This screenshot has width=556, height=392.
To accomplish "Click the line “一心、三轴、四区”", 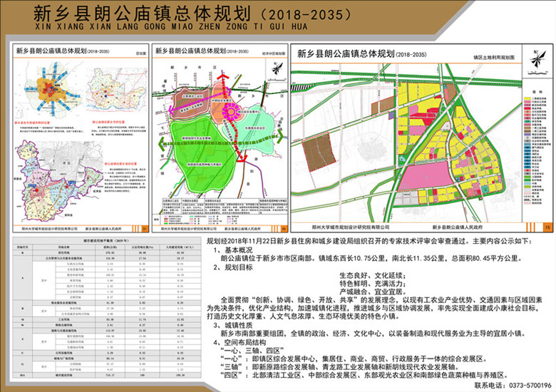I will click(x=252, y=351).
